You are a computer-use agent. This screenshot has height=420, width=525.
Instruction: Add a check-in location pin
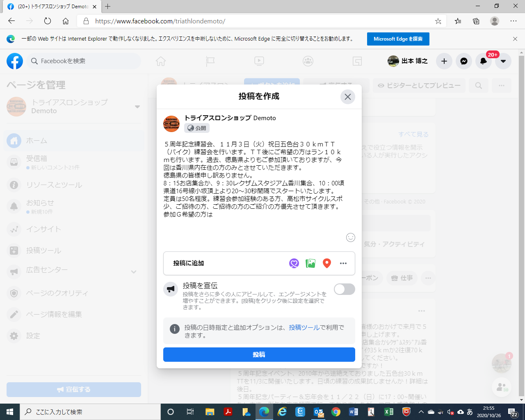click(x=327, y=263)
